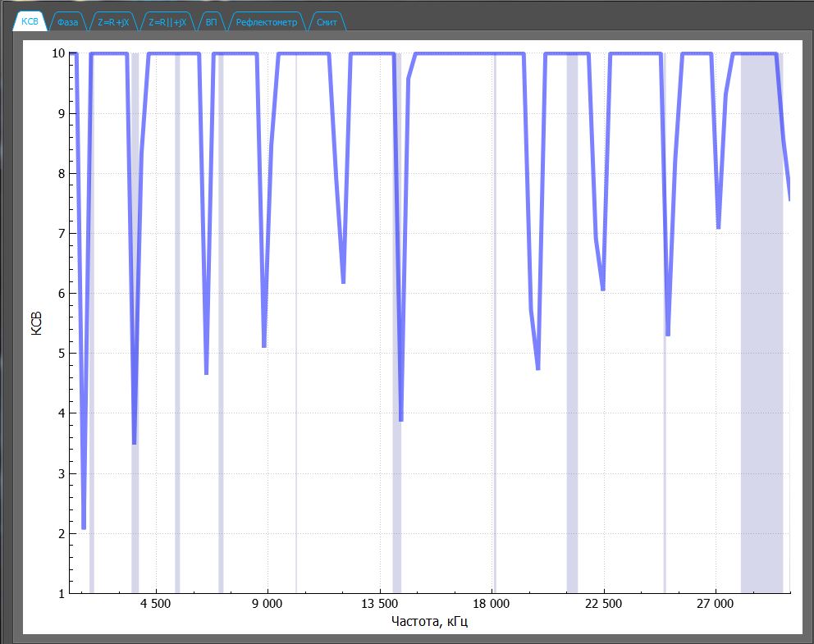The image size is (814, 644).
Task: Click the shallow dip near 27 000 kHz
Action: click(718, 227)
